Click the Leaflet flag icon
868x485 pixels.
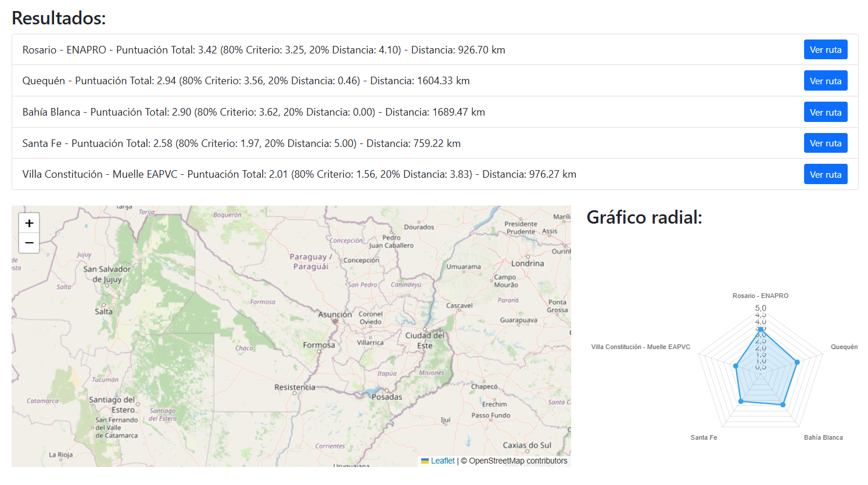[x=425, y=461]
